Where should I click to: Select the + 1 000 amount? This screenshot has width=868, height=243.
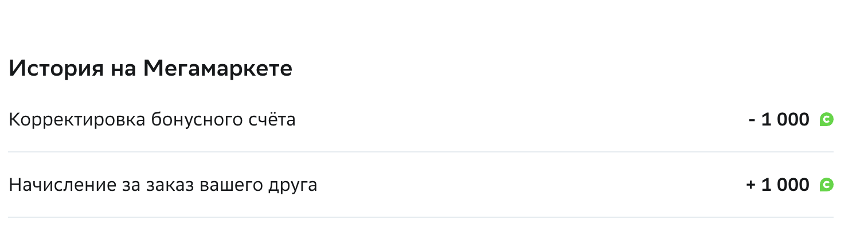point(778,185)
